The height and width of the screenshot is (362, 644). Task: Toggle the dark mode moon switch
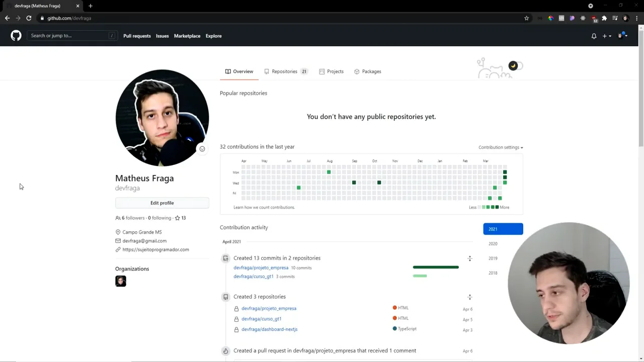tap(515, 65)
